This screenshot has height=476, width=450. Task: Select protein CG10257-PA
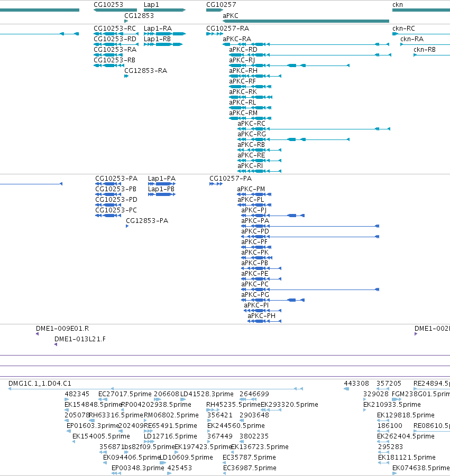coord(216,184)
